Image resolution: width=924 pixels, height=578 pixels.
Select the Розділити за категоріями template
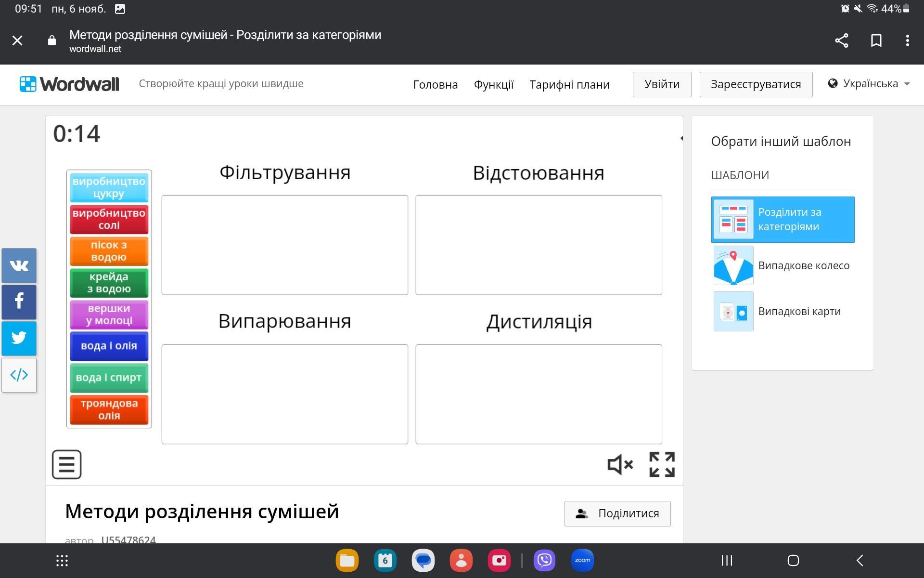(x=783, y=220)
